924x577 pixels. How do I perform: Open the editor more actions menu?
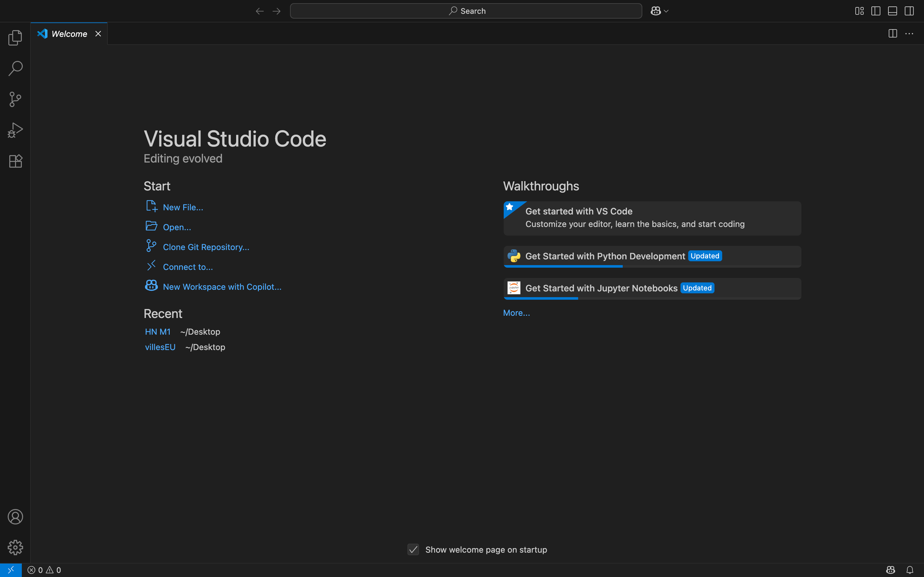click(x=910, y=34)
